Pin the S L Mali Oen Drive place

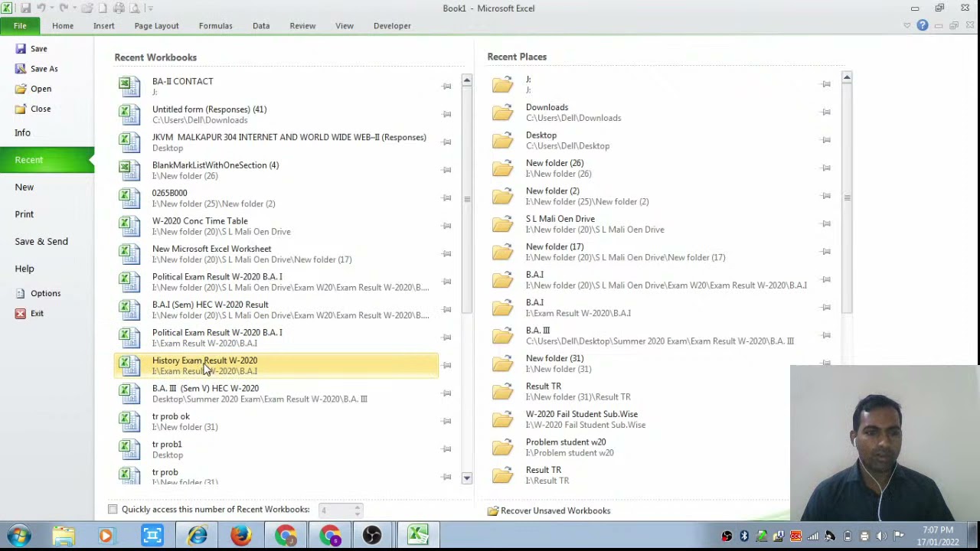(x=826, y=224)
